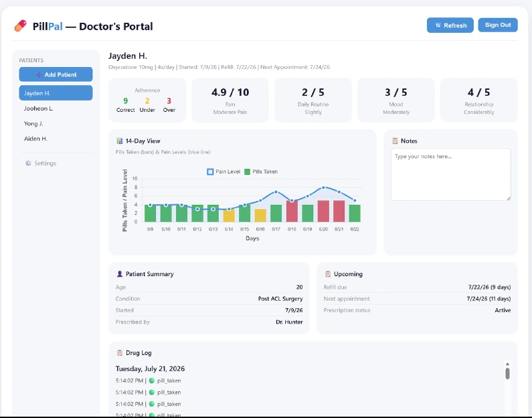Click the Refresh button
Viewport: 532px width, 418px height.
click(450, 25)
